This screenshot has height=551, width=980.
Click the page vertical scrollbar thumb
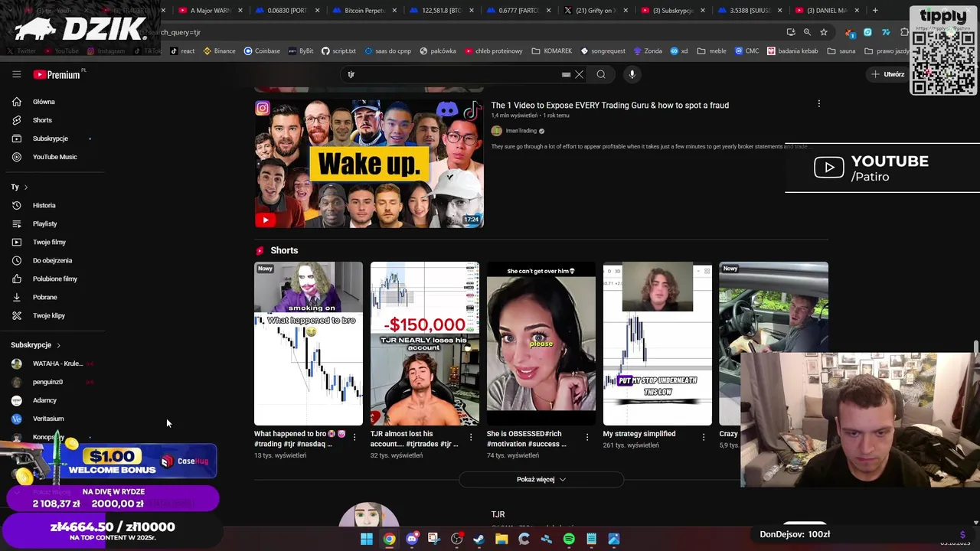975,348
